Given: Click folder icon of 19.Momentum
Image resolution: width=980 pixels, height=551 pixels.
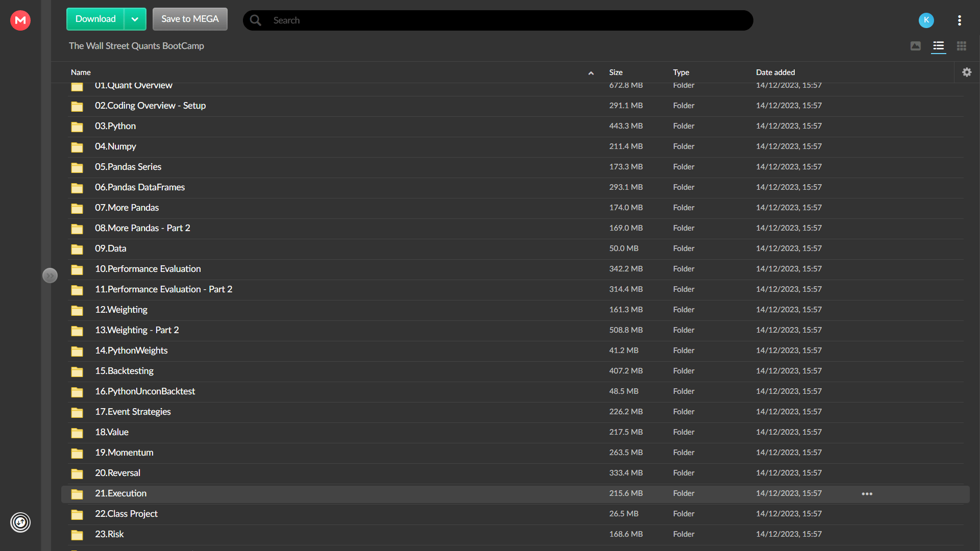Looking at the screenshot, I should point(77,453).
